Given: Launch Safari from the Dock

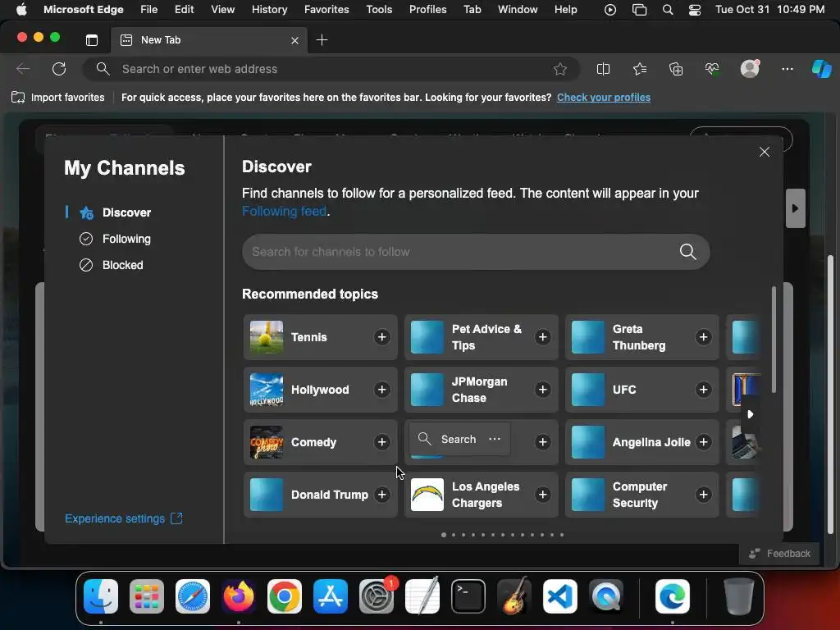Looking at the screenshot, I should [193, 596].
